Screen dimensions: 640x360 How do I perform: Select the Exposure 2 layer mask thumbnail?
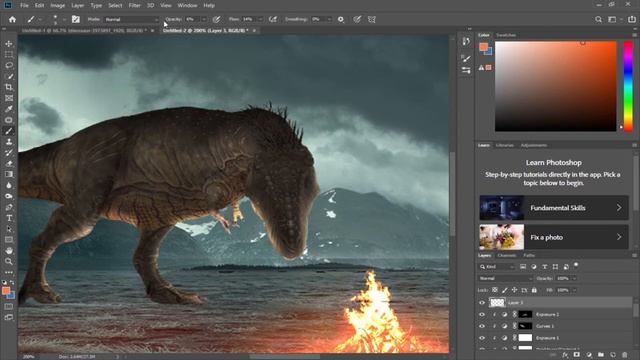[525, 314]
